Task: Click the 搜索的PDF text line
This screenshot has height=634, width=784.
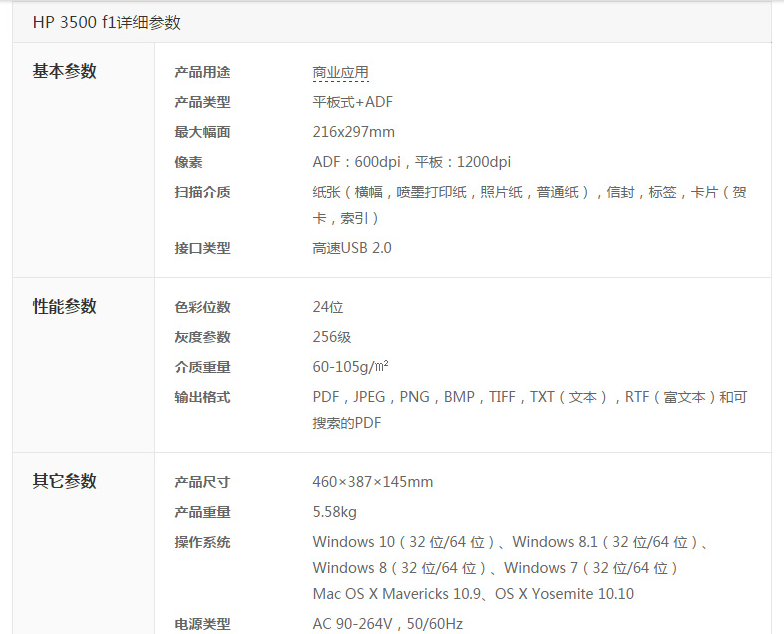Action: (346, 423)
